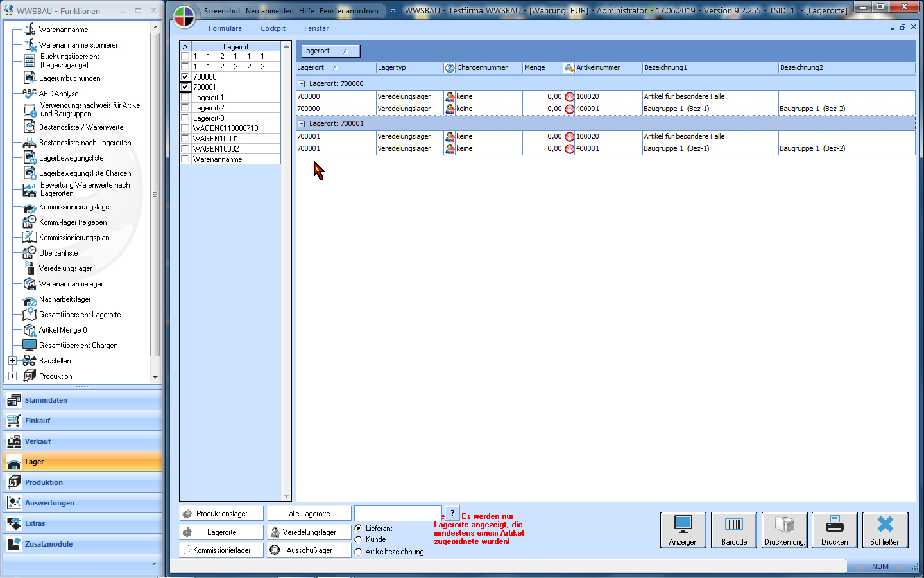The image size is (924, 578).
Task: Click the search input field
Action: pyautogui.click(x=397, y=513)
